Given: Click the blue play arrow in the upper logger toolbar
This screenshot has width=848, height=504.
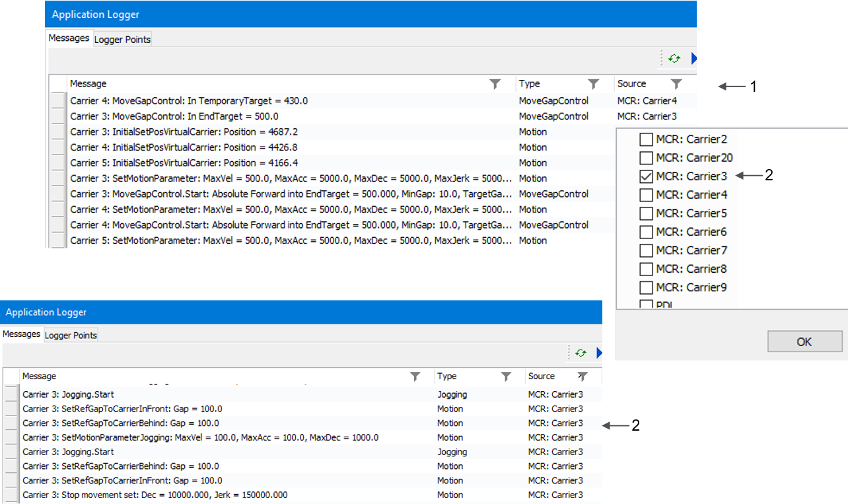Looking at the screenshot, I should point(693,59).
